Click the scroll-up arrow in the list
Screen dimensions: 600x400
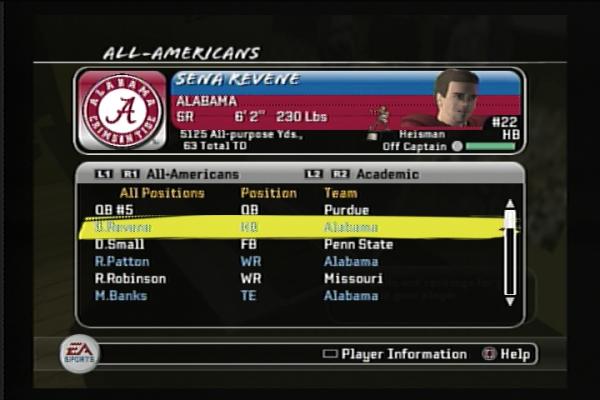(510, 203)
